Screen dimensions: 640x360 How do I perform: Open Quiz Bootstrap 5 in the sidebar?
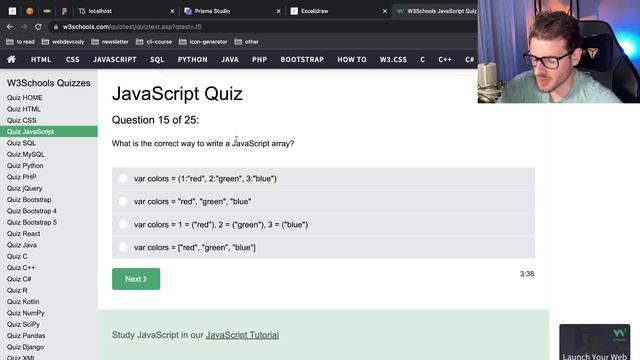(31, 222)
